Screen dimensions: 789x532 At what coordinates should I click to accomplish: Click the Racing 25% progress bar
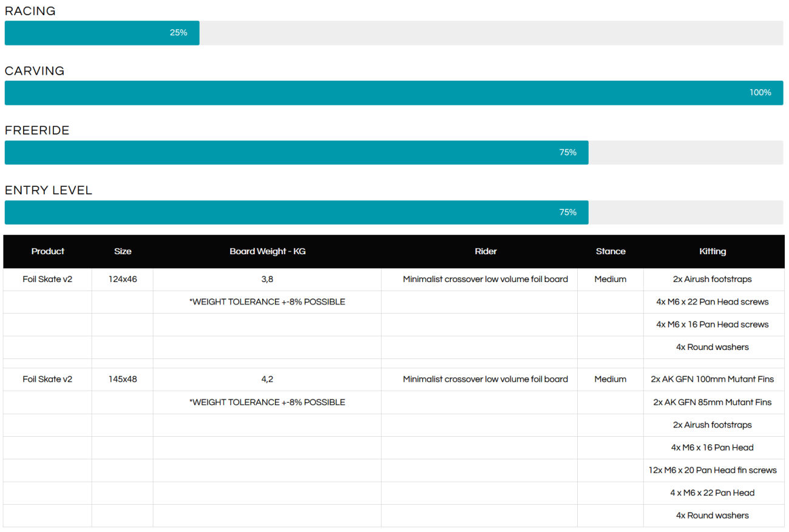[x=394, y=33]
